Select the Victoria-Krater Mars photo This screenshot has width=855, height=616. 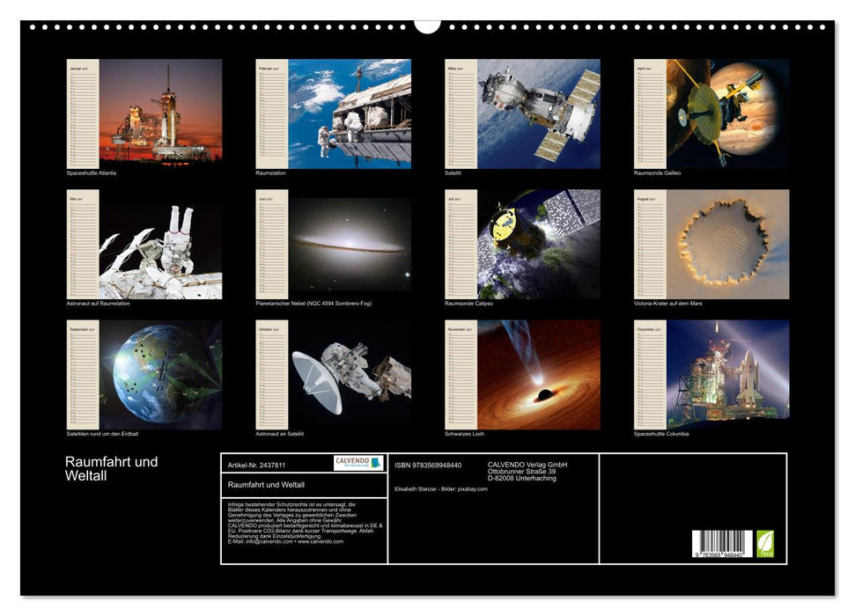[x=728, y=245]
